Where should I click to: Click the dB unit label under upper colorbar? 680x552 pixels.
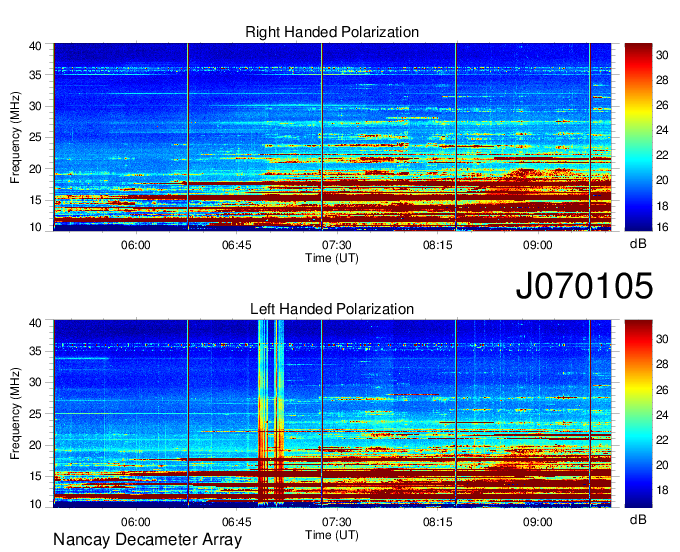coord(638,243)
